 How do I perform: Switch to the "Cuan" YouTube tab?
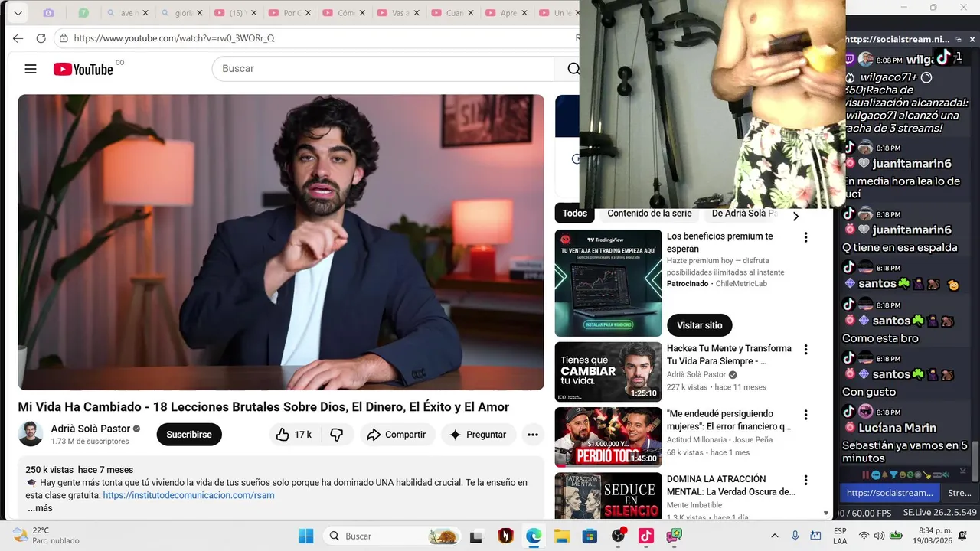(454, 13)
